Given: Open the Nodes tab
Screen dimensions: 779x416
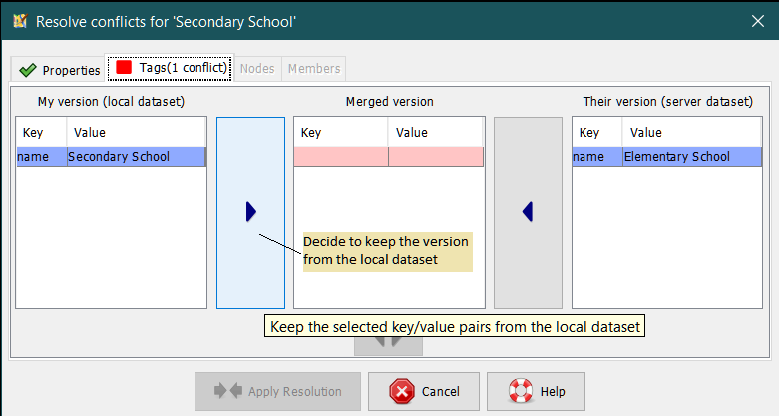Looking at the screenshot, I should coord(257,69).
